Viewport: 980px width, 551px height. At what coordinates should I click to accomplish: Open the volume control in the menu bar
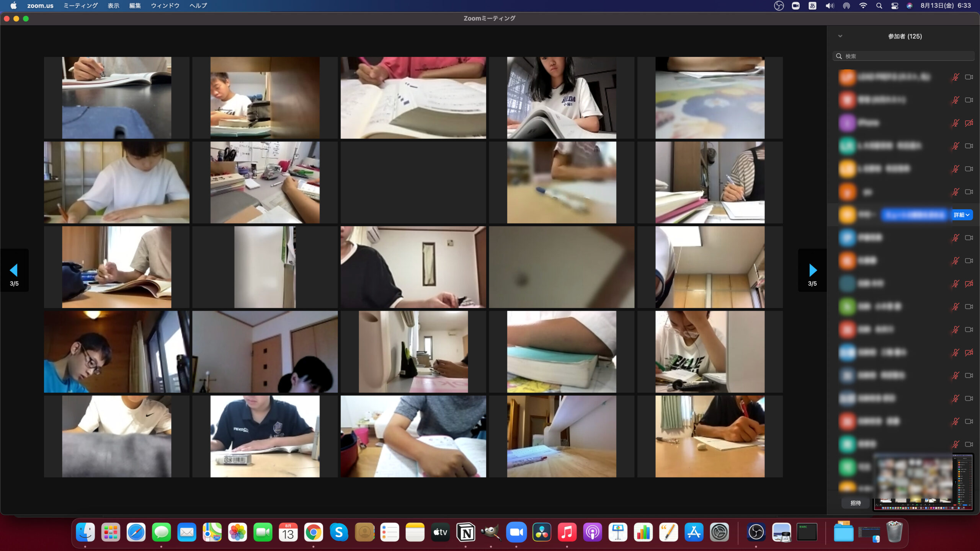(x=830, y=6)
